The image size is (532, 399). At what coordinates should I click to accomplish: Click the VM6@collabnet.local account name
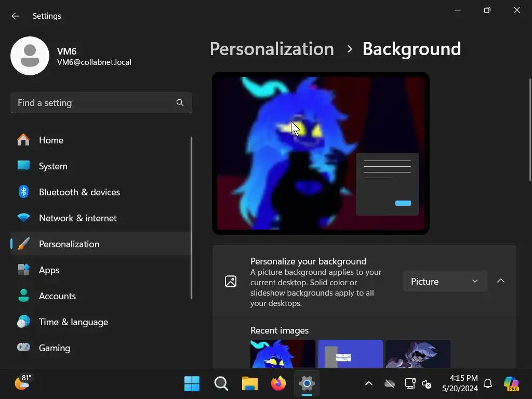click(x=94, y=62)
